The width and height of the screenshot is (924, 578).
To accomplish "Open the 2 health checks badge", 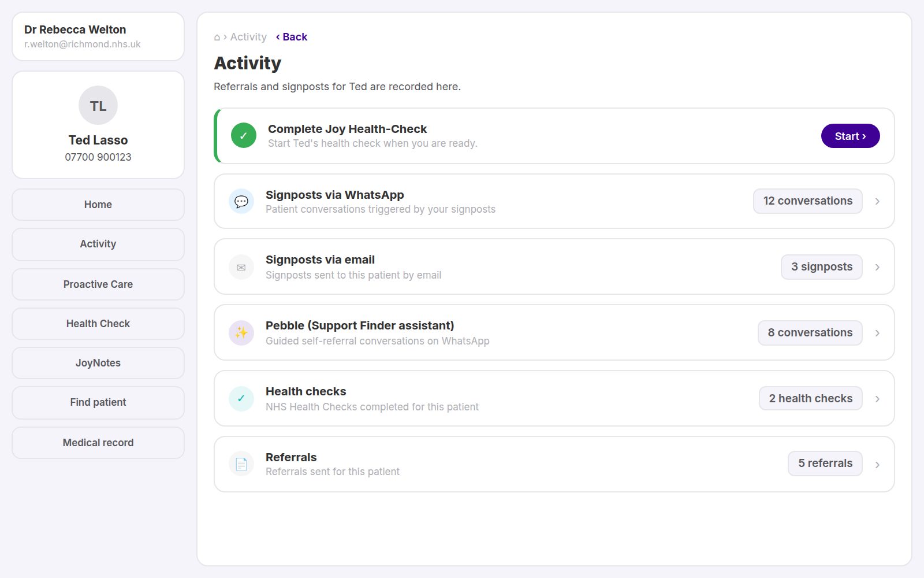I will pos(811,398).
